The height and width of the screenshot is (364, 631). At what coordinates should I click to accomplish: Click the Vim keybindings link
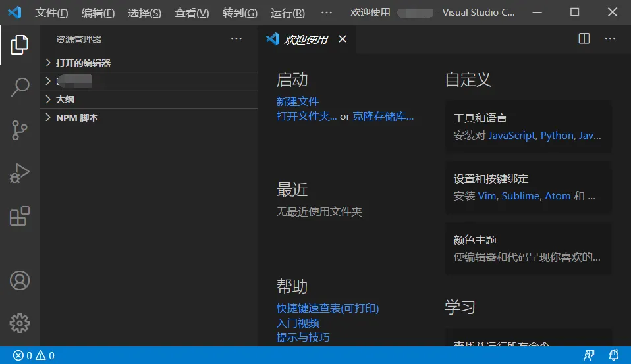coord(487,196)
